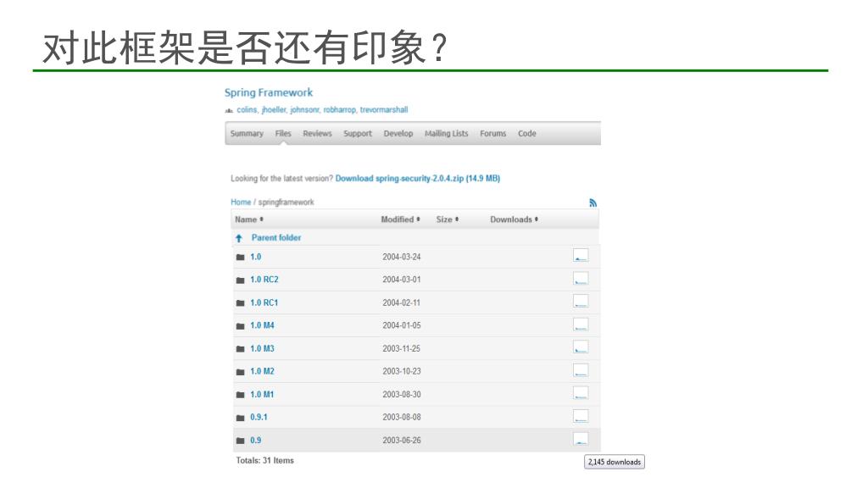Open the johnsonr member profile link
Screen dimensions: 868x488
pyautogui.click(x=304, y=110)
